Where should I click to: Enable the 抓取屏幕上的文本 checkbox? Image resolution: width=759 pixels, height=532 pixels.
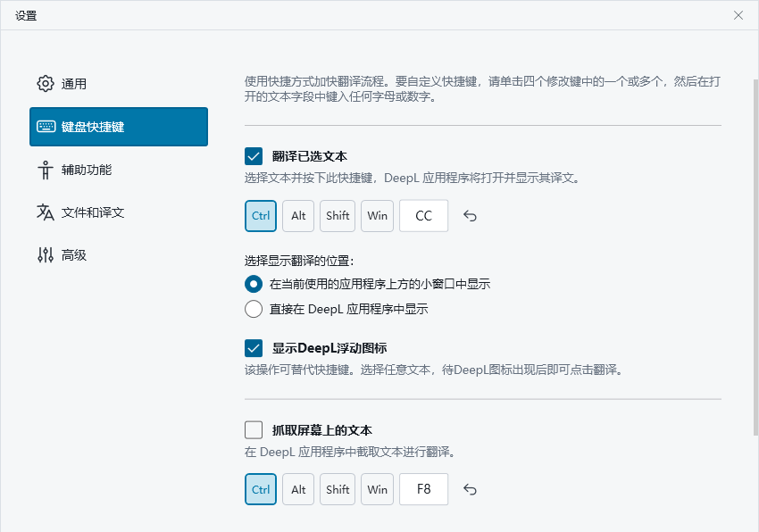pos(253,429)
